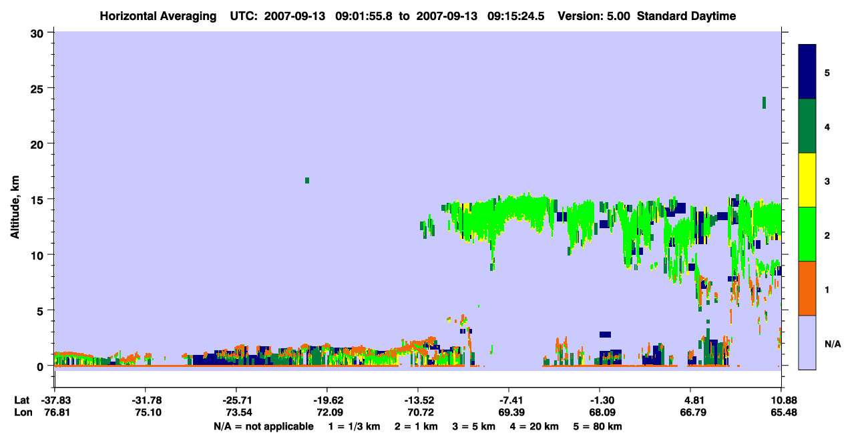868x445 pixels.
Task: Click the bright green level 2 legend swatch
Action: 807,234
